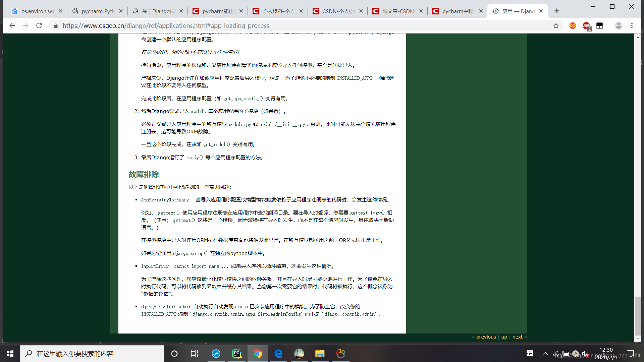Click the previous page link

point(486,337)
